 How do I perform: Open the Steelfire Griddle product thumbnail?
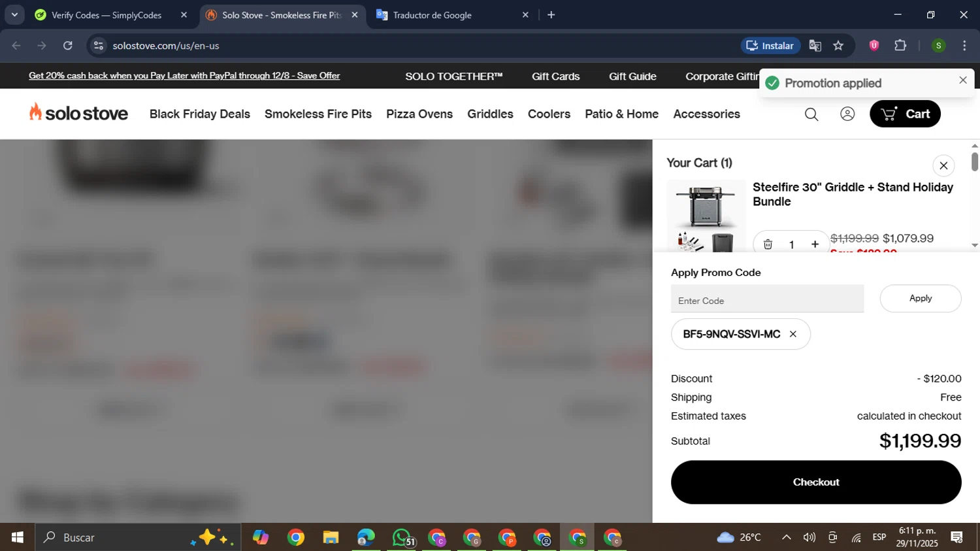(x=706, y=216)
